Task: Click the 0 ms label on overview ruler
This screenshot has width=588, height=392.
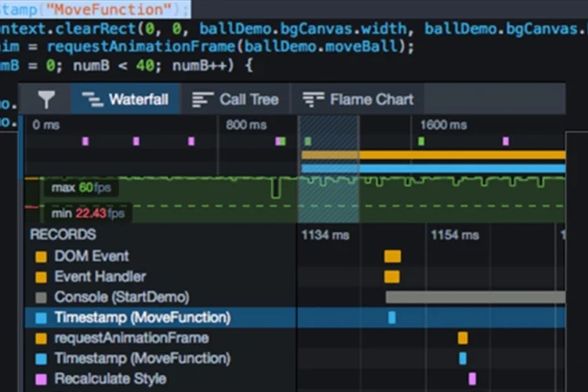Action: click(x=45, y=125)
